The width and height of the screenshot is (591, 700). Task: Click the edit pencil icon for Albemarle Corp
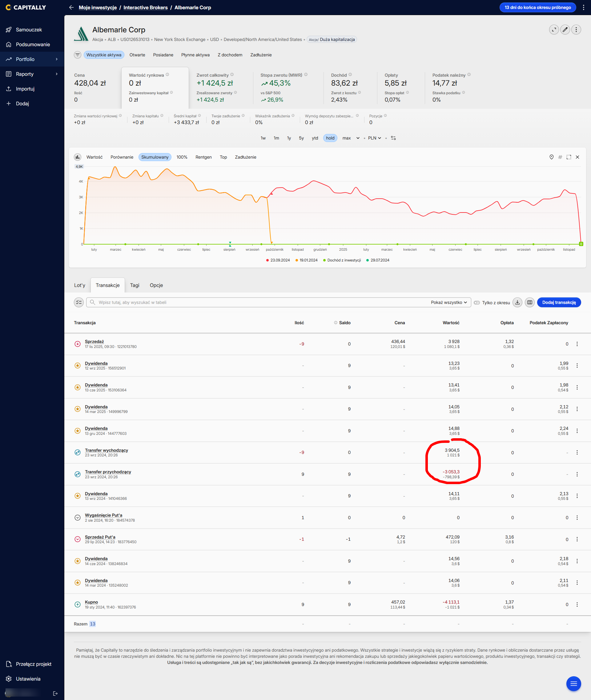point(565,30)
